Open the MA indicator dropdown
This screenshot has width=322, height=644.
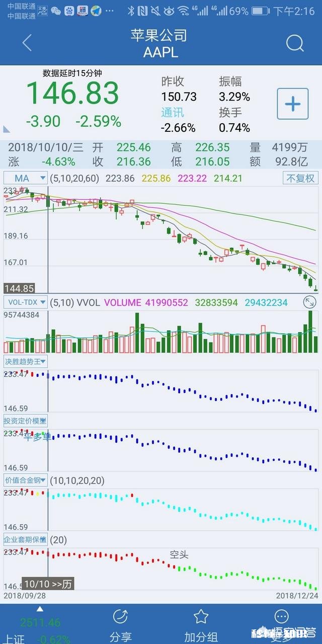[x=26, y=178]
